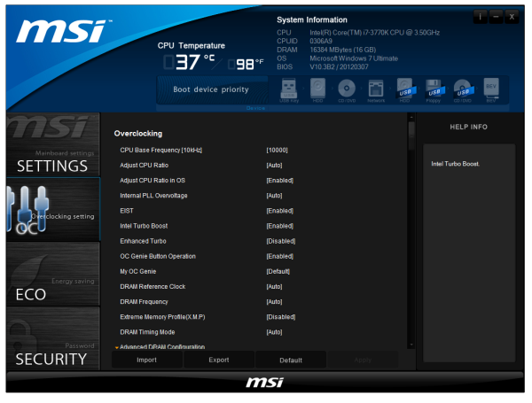Select the OC Genie Button Operation label
Viewport: 532px width, 403px height.
coord(158,256)
